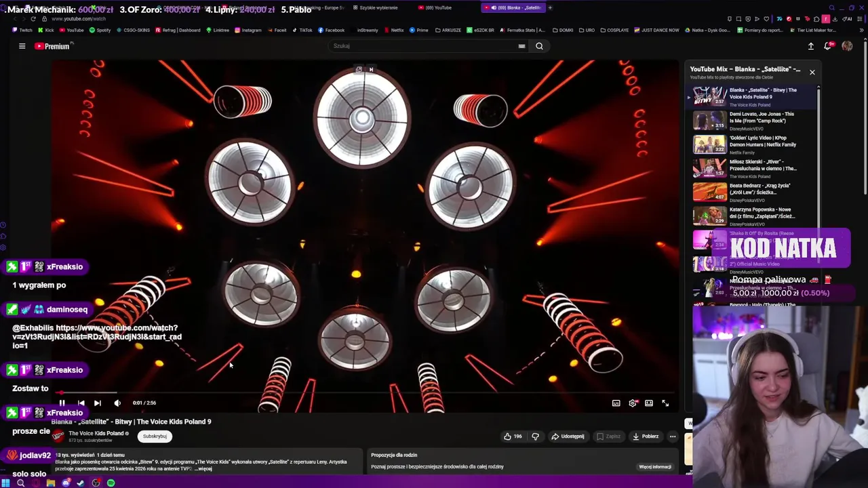The width and height of the screenshot is (868, 488).
Task: Go to YouTube Premium home logo
Action: click(53, 46)
